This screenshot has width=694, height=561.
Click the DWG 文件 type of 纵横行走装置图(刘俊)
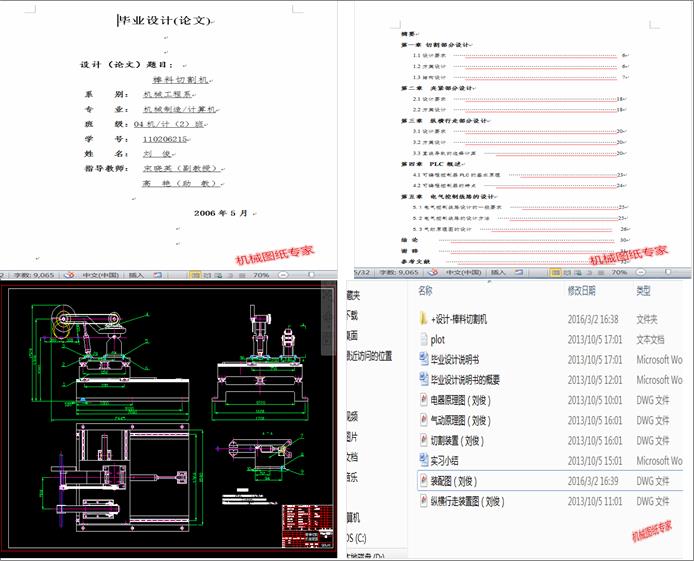[653, 501]
